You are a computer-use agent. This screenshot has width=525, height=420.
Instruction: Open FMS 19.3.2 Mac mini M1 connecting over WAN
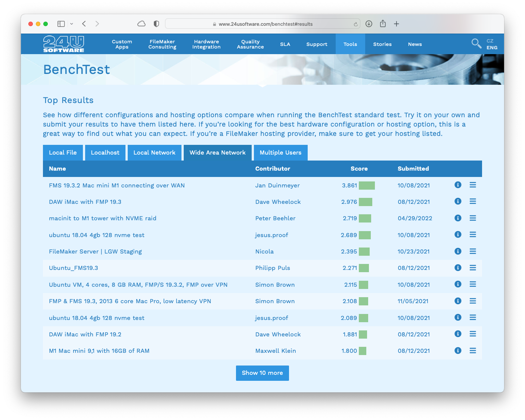(117, 185)
